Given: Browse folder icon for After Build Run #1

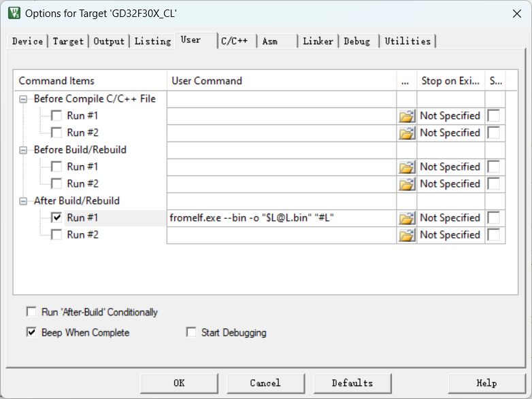Looking at the screenshot, I should tap(407, 218).
